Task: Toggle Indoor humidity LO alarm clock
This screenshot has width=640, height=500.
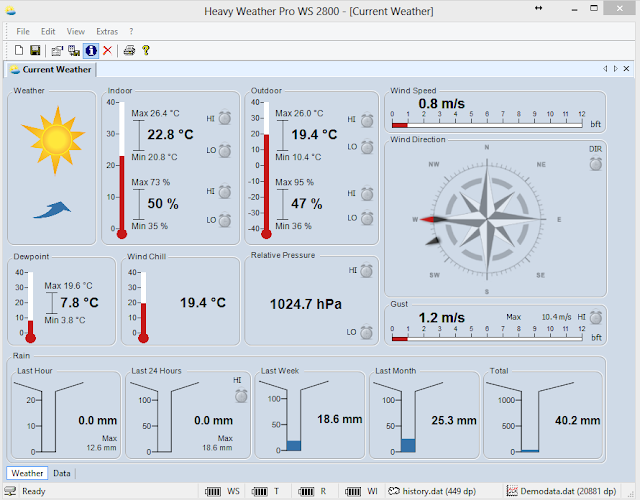Action: (x=224, y=220)
